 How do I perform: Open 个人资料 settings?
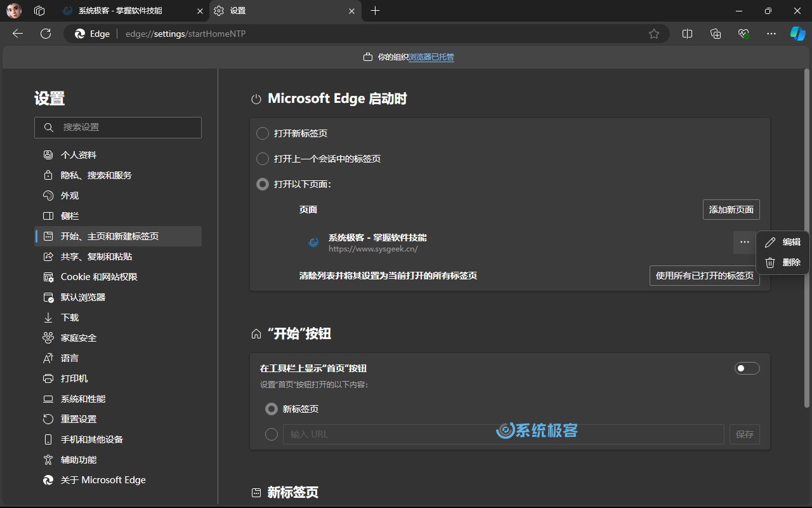point(118,155)
